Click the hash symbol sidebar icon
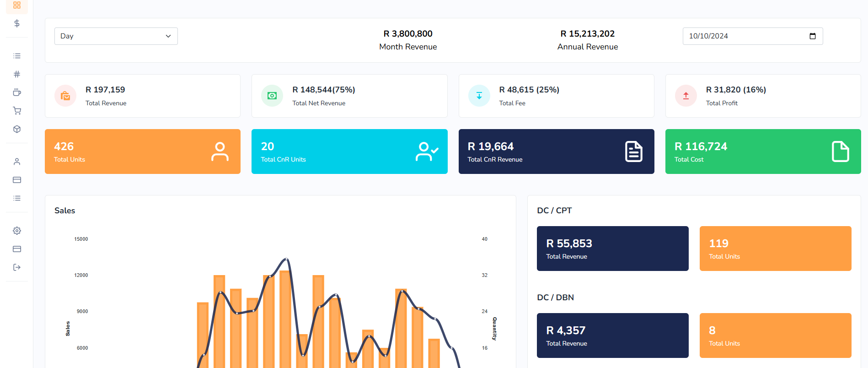 [17, 74]
